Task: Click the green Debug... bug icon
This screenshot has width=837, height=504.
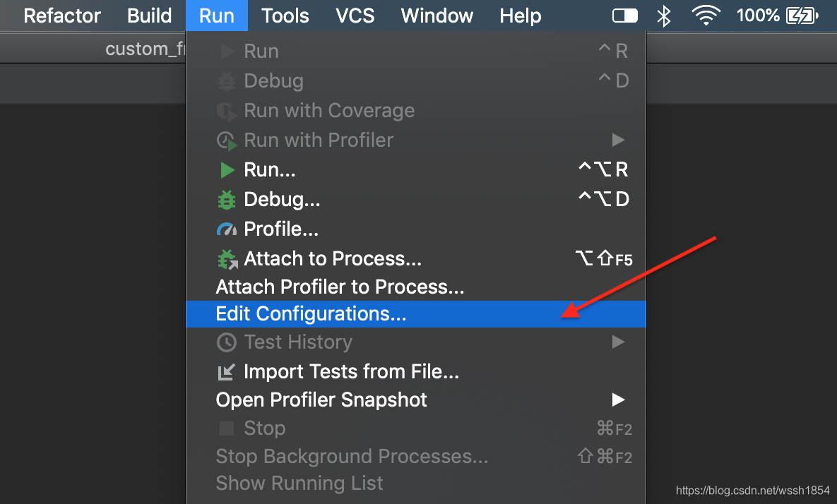Action: coord(227,200)
